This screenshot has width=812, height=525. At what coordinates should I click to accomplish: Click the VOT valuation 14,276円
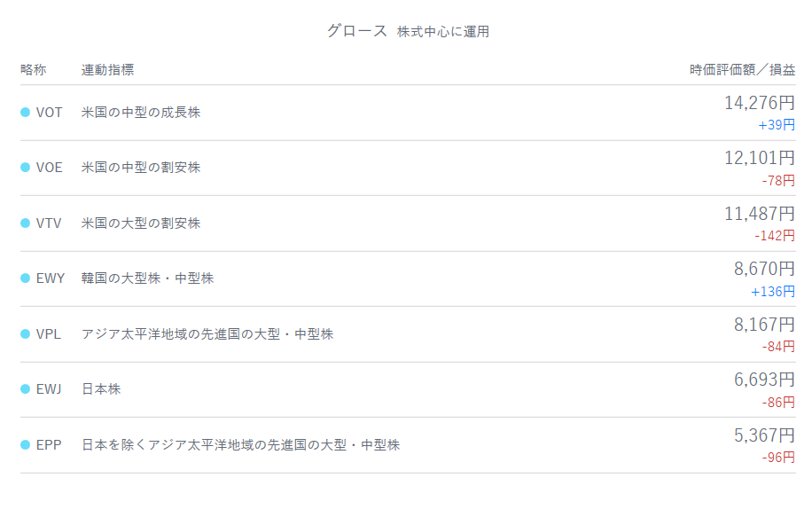(759, 103)
